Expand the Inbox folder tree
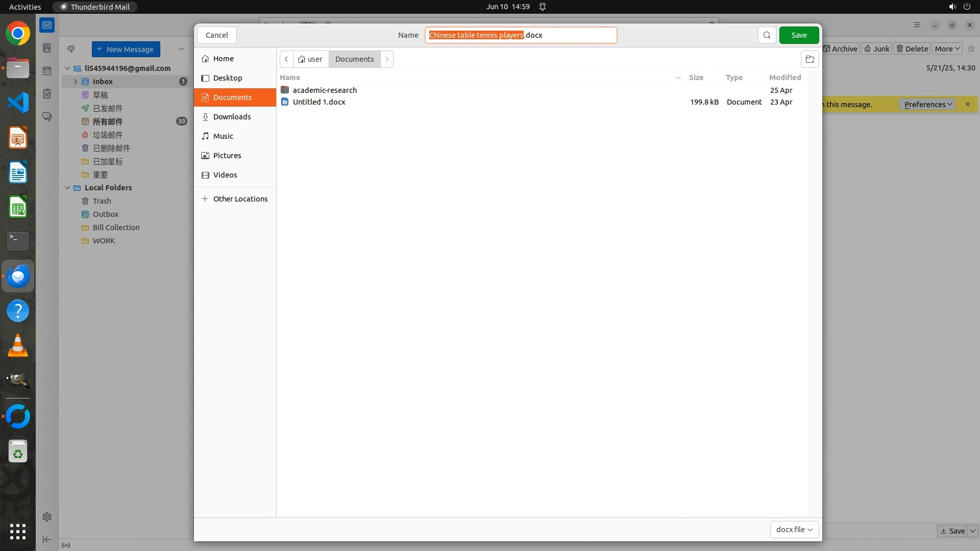980x551 pixels. pyautogui.click(x=76, y=82)
